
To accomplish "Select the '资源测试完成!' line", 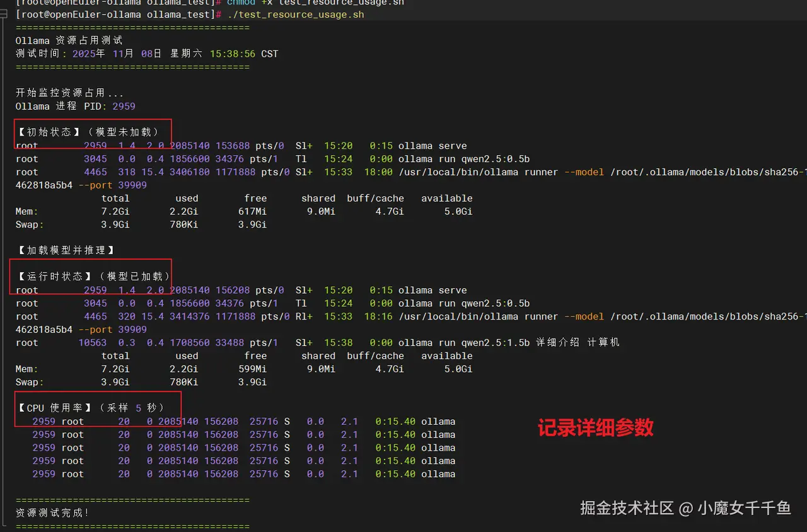I will point(52,513).
